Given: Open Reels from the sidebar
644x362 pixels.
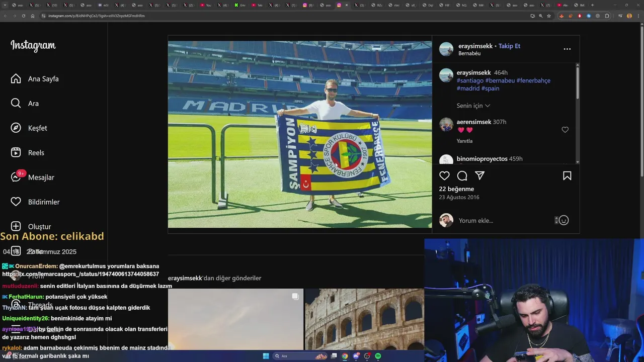Looking at the screenshot, I should [27, 153].
